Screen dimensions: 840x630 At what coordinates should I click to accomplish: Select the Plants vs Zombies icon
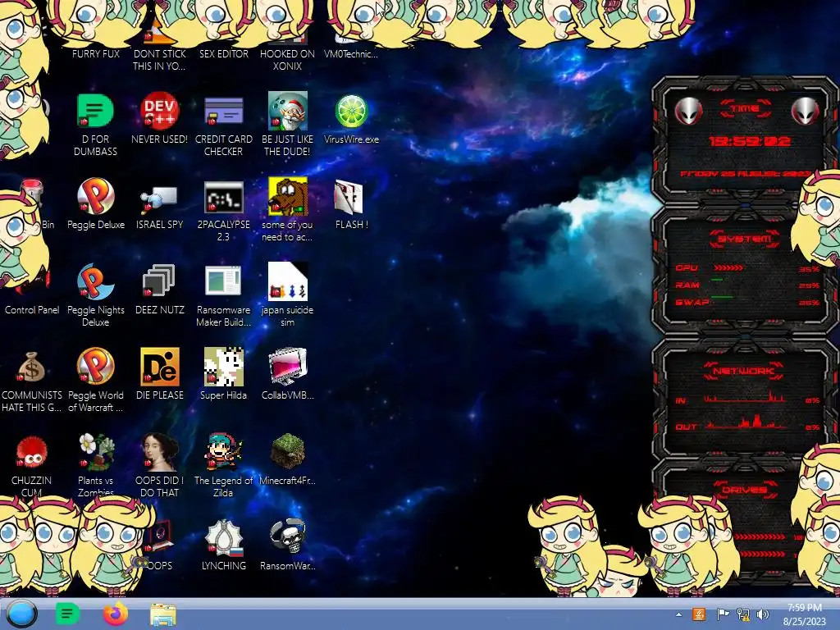(95, 452)
